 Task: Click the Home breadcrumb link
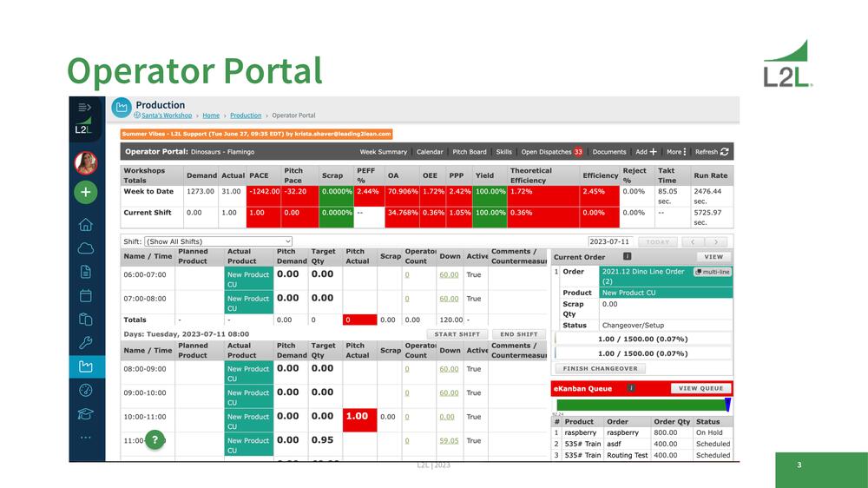tap(211, 115)
